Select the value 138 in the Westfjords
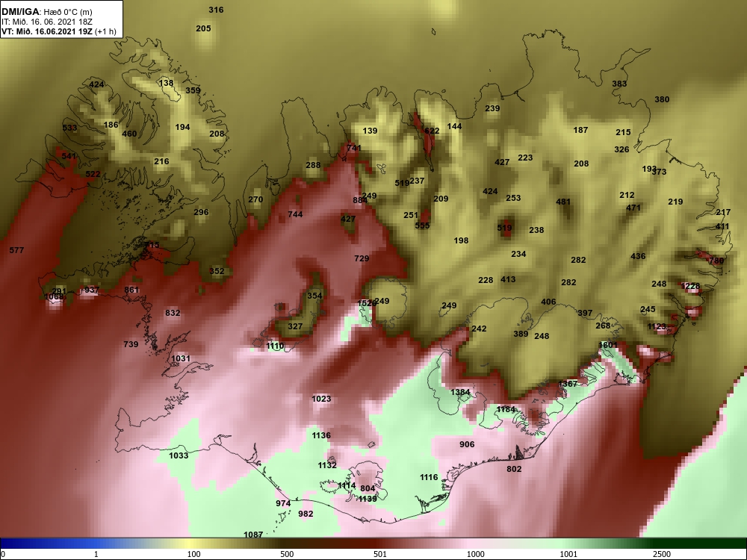This screenshot has width=747, height=560. tap(167, 84)
